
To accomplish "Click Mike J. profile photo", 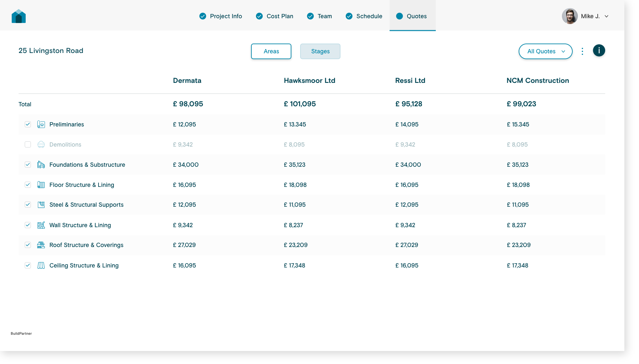I will point(570,16).
